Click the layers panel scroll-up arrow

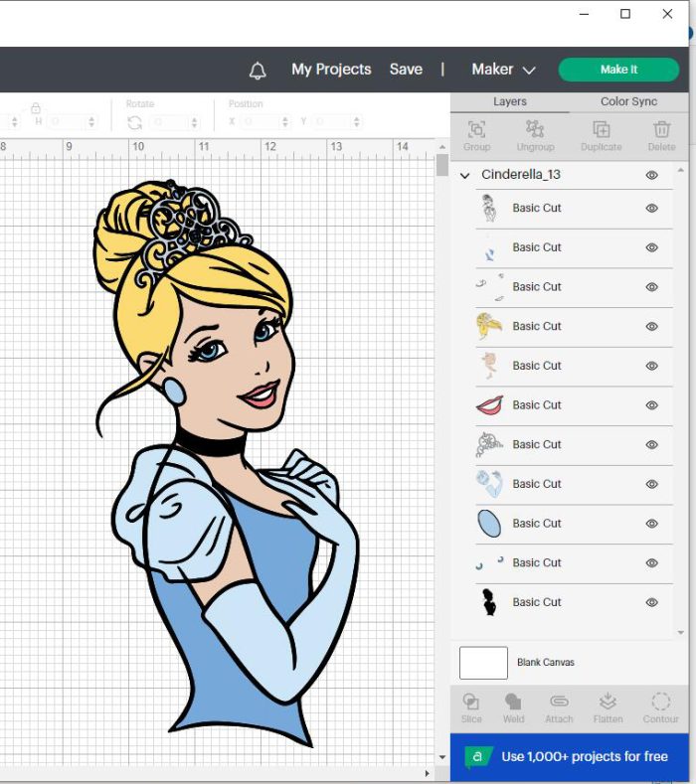pos(680,171)
